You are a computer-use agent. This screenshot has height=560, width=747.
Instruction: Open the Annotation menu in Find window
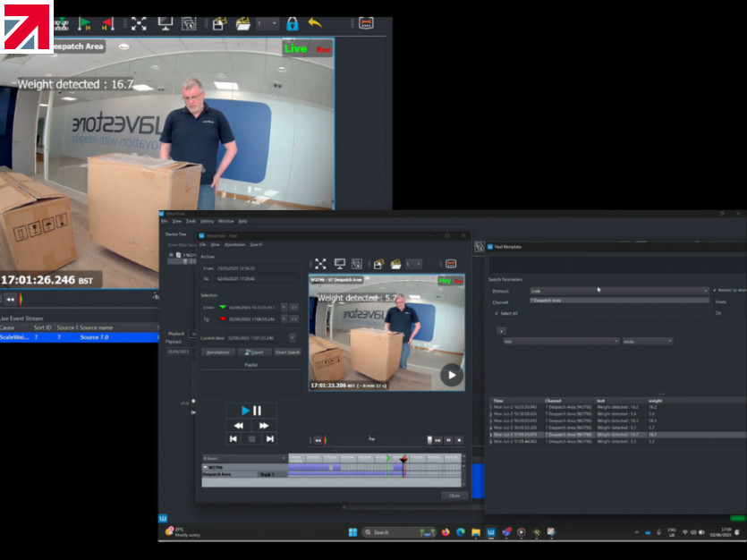tap(234, 245)
